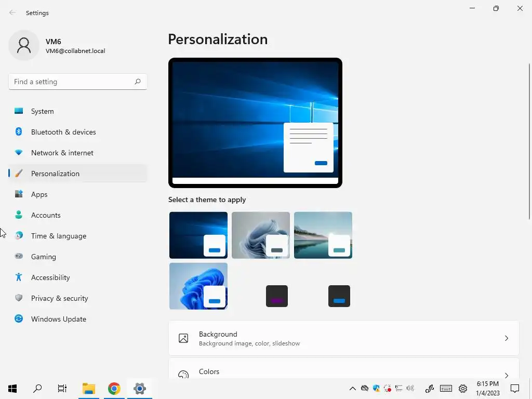Screen dimensions: 532x399
Task: Click the OneDrive cloud tray icon
Action: (364, 388)
